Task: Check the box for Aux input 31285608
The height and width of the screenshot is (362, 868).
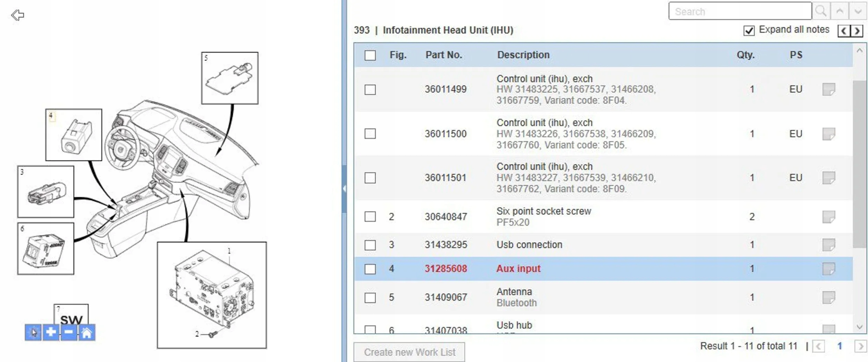Action: coord(370,269)
